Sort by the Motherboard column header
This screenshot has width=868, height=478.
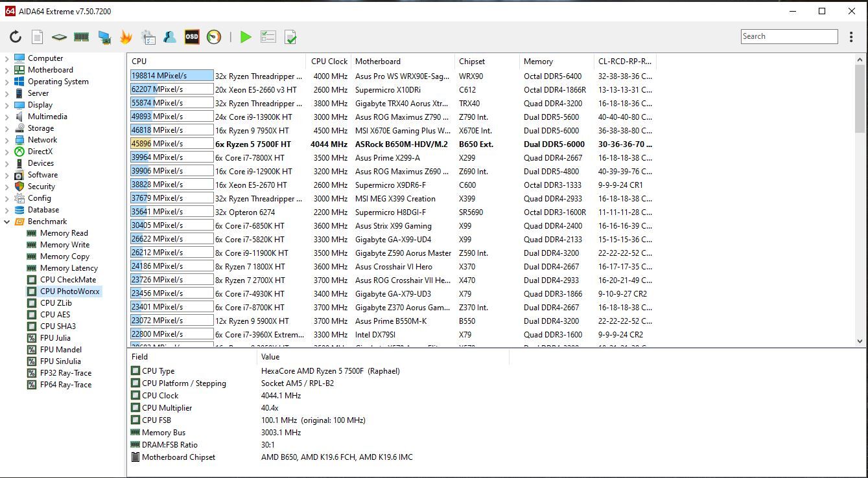pos(403,62)
